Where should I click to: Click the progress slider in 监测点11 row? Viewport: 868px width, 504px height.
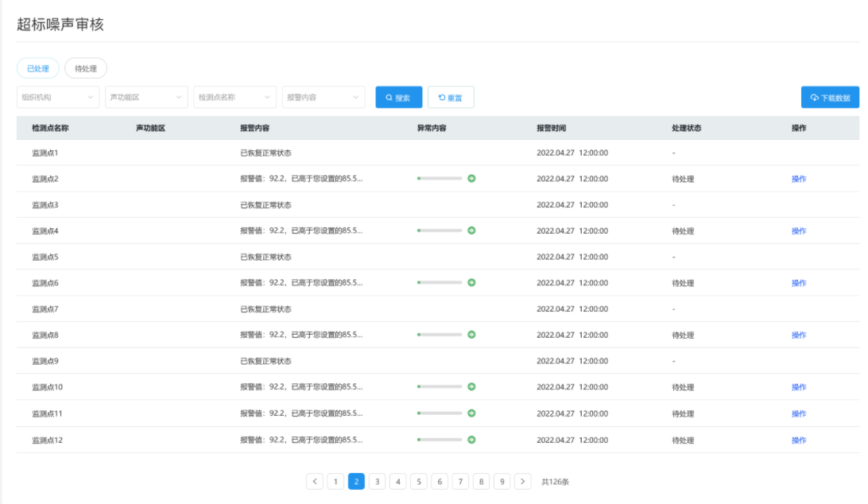440,413
